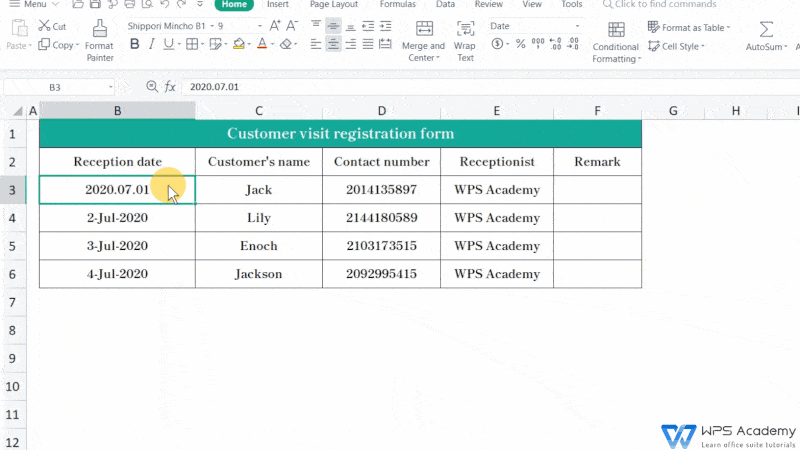The width and height of the screenshot is (800, 450).
Task: Open the Date number format dropdown
Action: 577,26
